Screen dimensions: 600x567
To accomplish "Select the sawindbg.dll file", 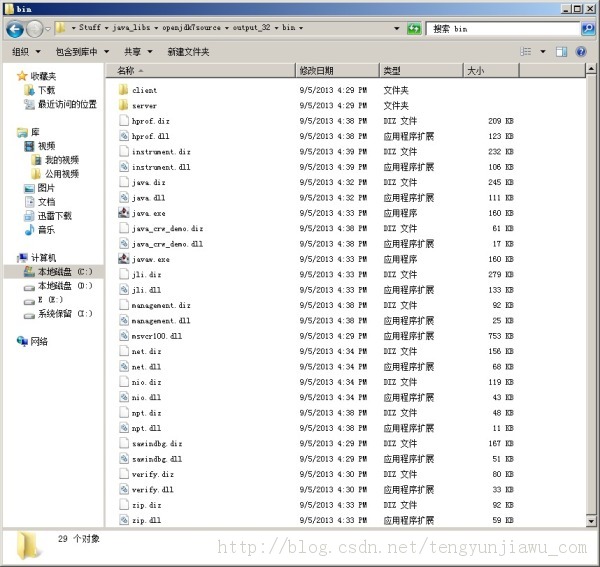I will click(x=157, y=459).
